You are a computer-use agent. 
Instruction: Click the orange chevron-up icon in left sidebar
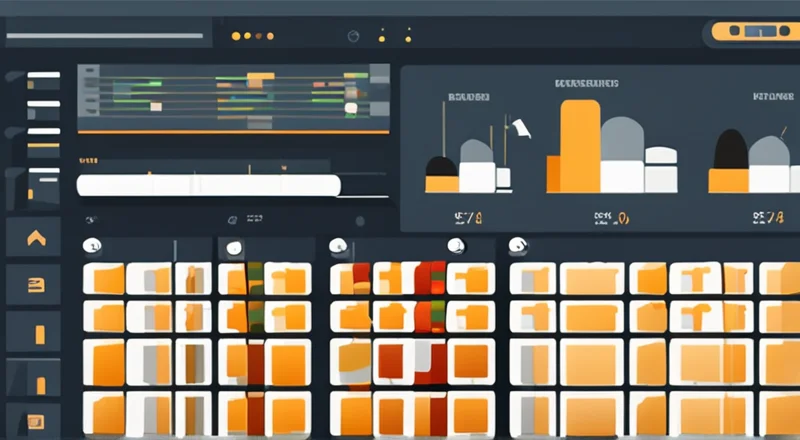(x=36, y=238)
